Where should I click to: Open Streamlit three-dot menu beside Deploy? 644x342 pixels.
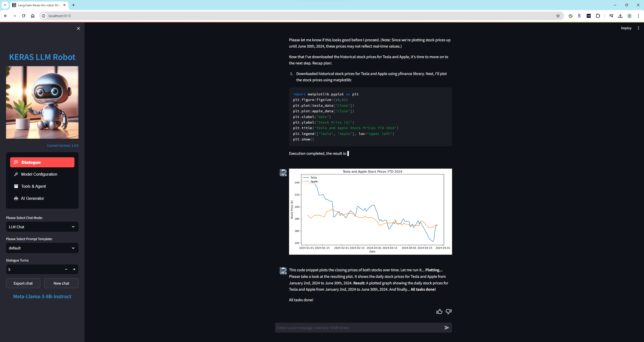(x=638, y=28)
